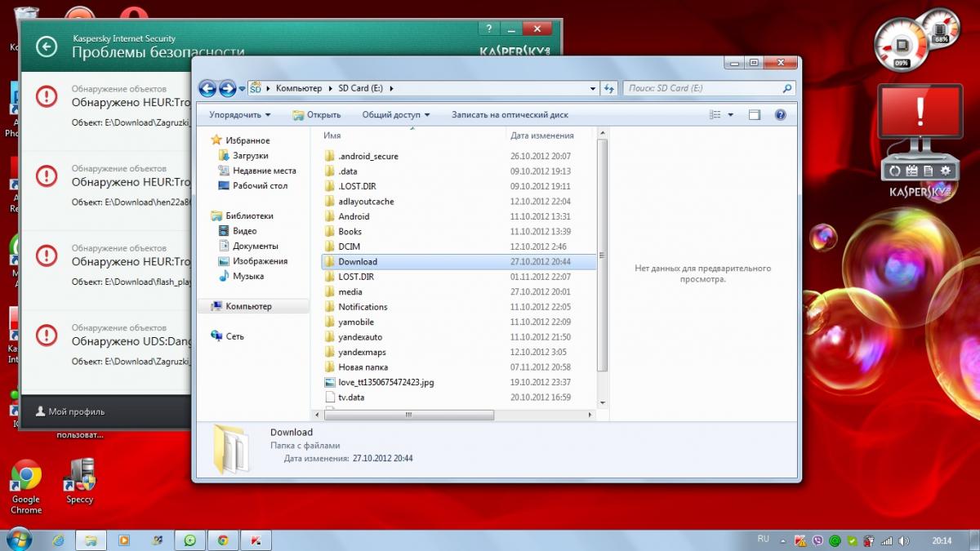The image size is (980, 551).
Task: Click the Kaspersky back arrow icon
Action: point(47,47)
